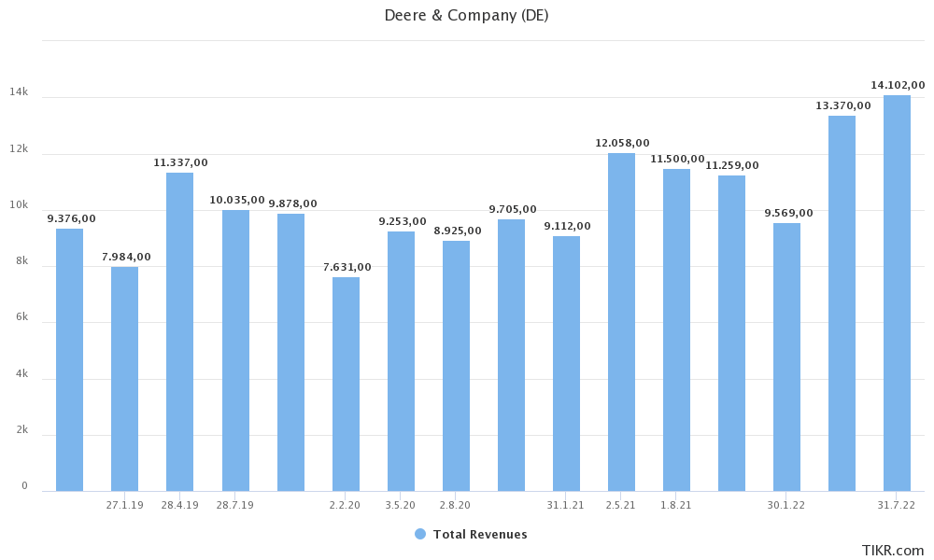Click the bar labeled 9.376,00

coord(70,360)
